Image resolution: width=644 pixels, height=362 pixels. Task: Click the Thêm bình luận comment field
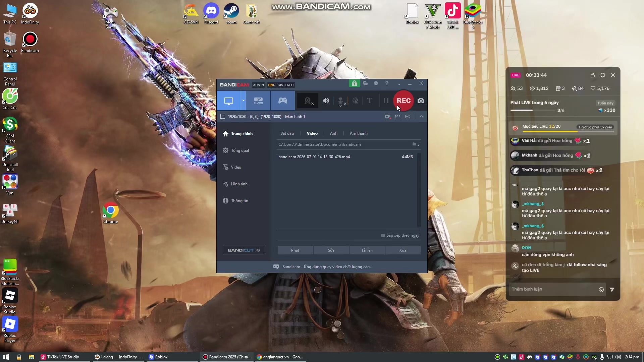[553, 289]
